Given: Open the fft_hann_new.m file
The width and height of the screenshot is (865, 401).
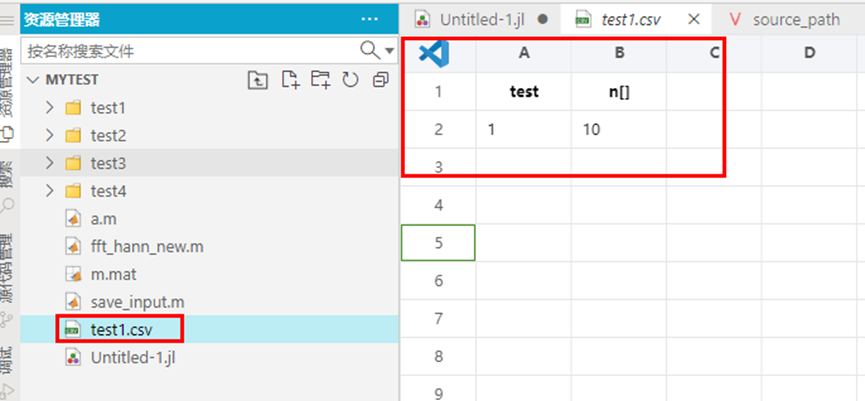Looking at the screenshot, I should (210, 247).
